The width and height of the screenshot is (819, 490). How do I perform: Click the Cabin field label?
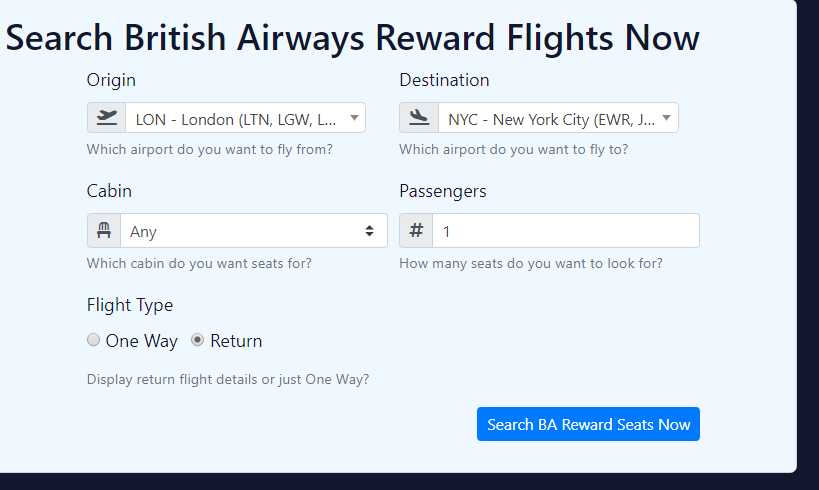pos(109,191)
